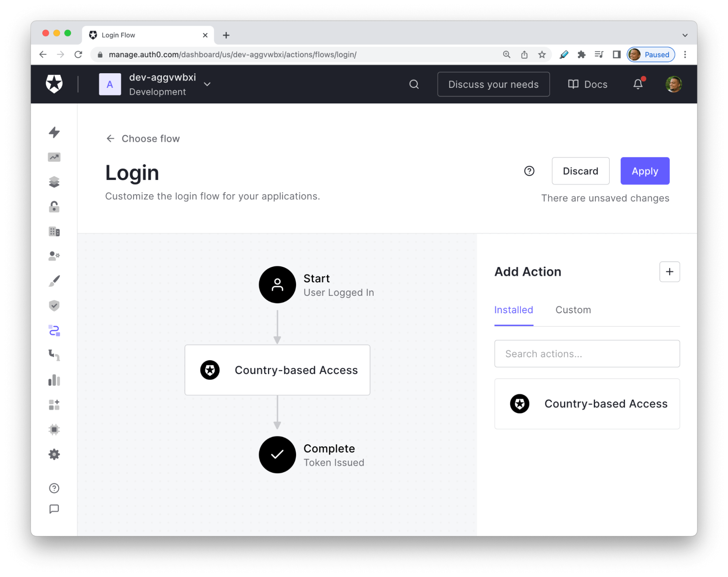Discard the unsaved flow changes
This screenshot has width=728, height=577.
[x=580, y=171]
